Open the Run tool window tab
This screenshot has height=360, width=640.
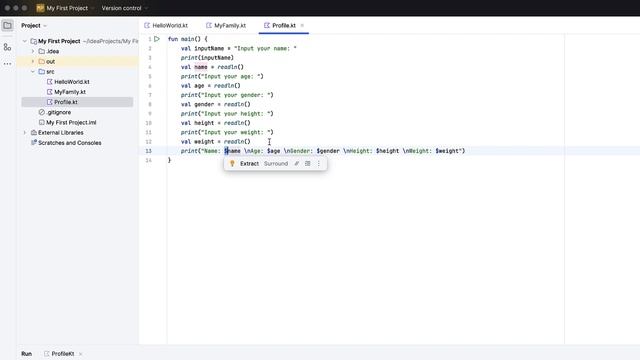(27, 353)
